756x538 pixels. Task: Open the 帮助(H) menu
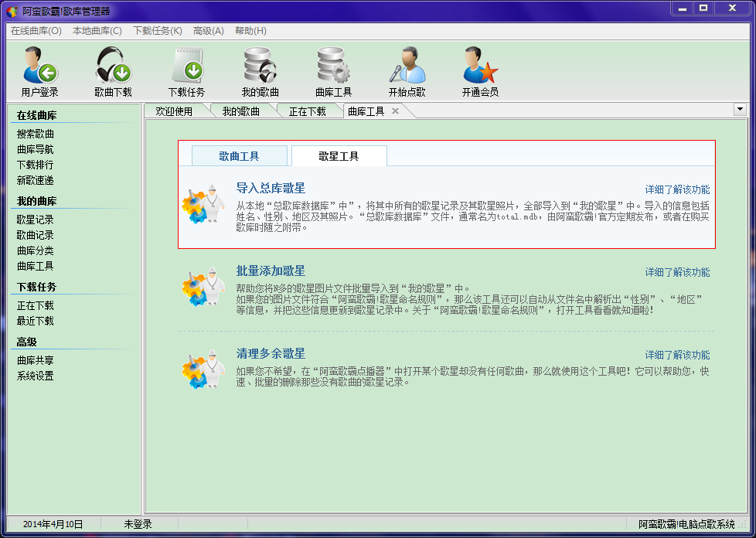click(x=250, y=31)
